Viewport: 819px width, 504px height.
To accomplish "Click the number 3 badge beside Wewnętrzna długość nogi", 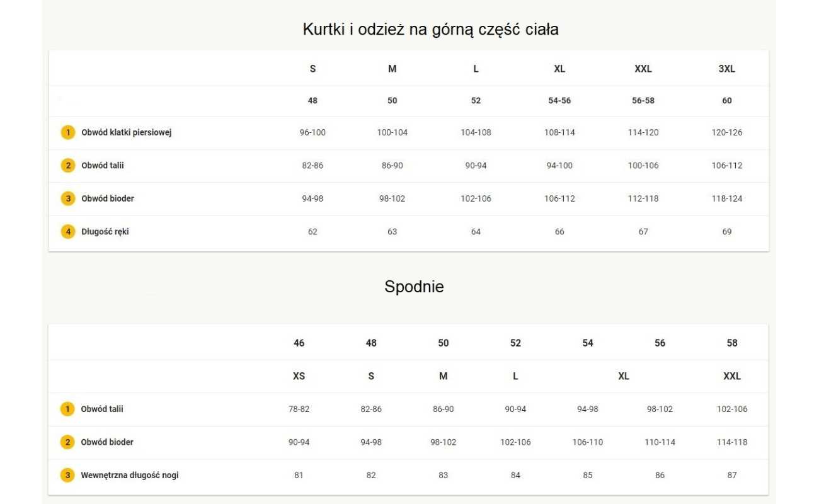I will 67,475.
